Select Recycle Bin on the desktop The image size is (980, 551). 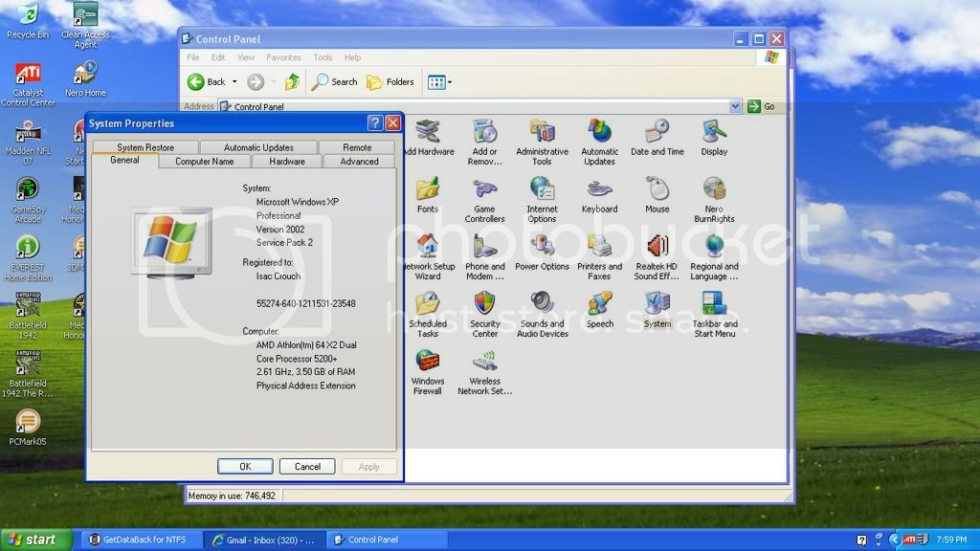coord(28,21)
